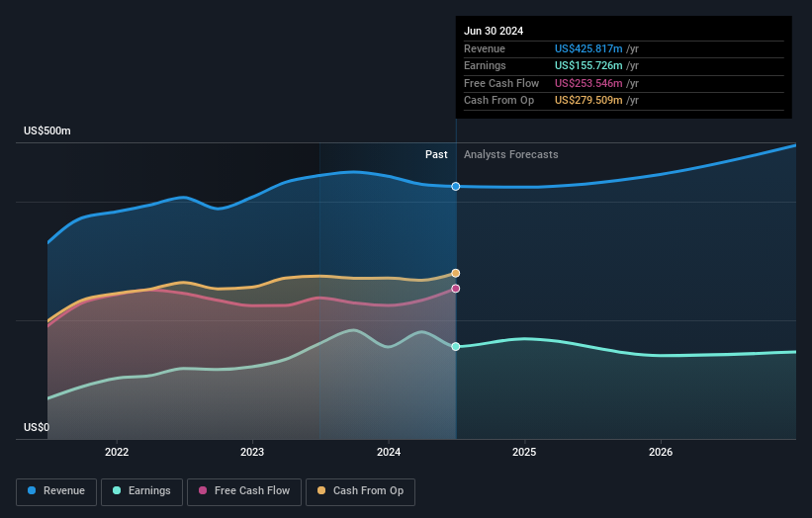This screenshot has height=518, width=812.
Task: Toggle the Cash From Op legend button
Action: [360, 491]
